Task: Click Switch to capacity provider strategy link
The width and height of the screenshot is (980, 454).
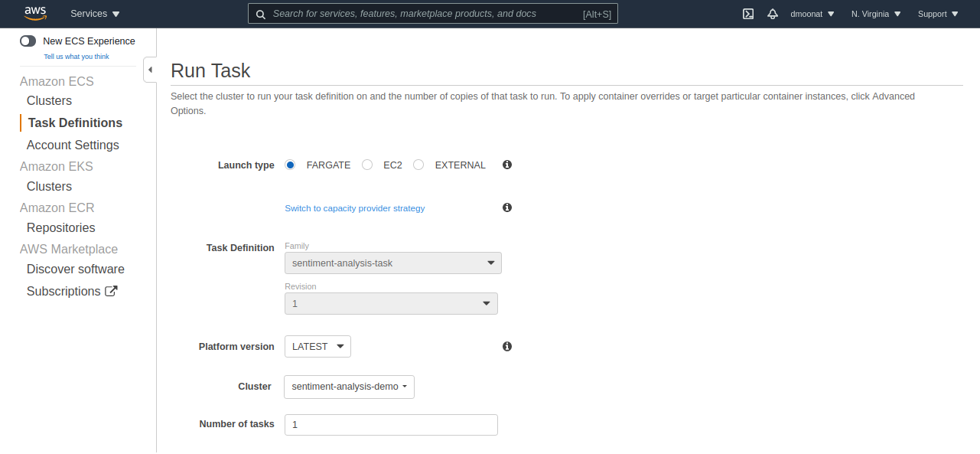Action: [x=355, y=208]
